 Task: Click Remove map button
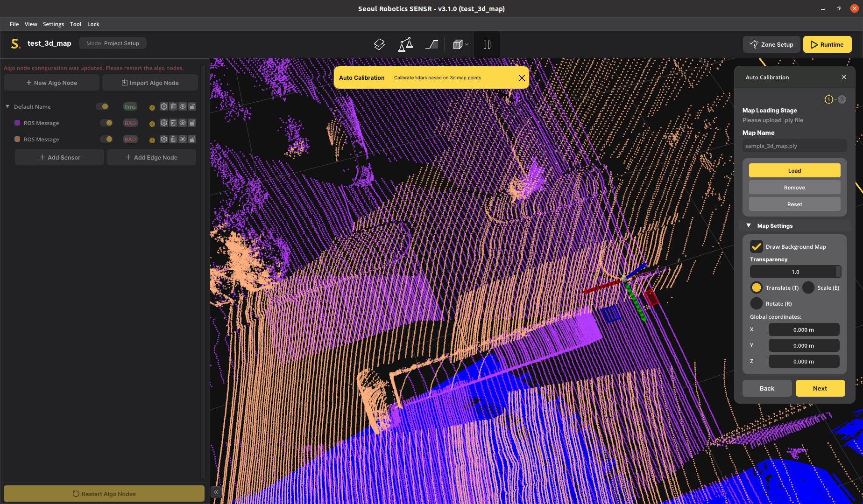(794, 187)
